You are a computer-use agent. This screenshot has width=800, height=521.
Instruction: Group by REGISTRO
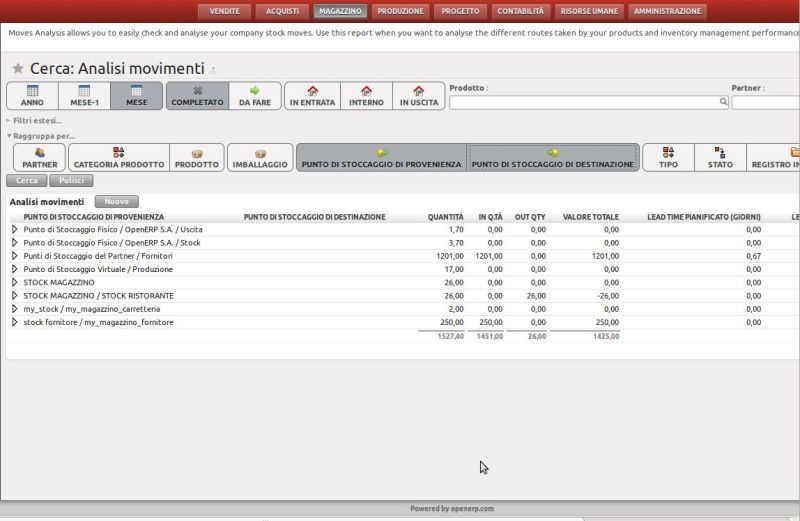click(773, 158)
